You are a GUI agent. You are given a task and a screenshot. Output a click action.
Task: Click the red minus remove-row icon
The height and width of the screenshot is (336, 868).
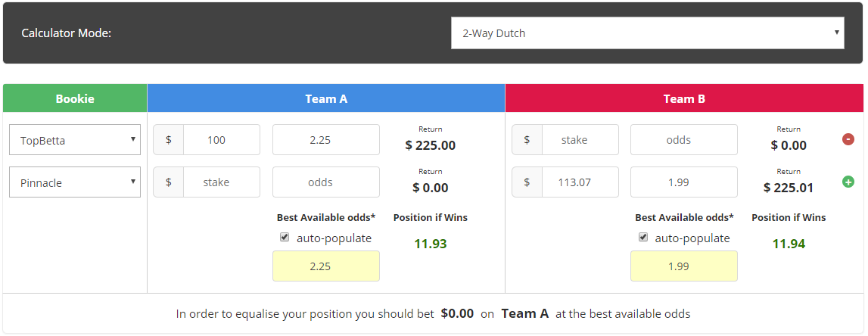pos(848,139)
